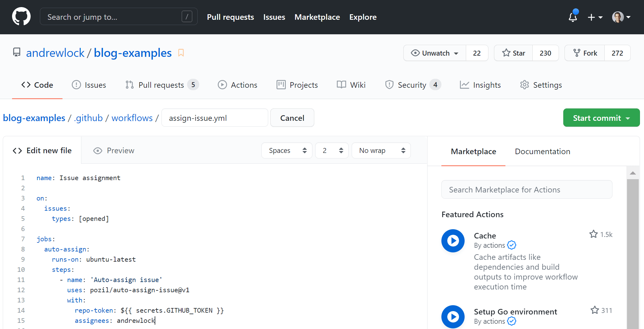Click Issues in the top navigation

(274, 17)
